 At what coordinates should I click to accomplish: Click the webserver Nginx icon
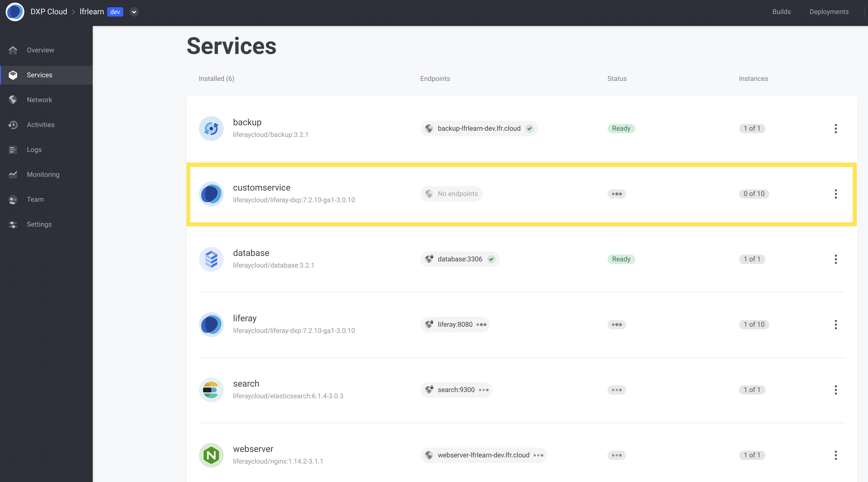[211, 454]
